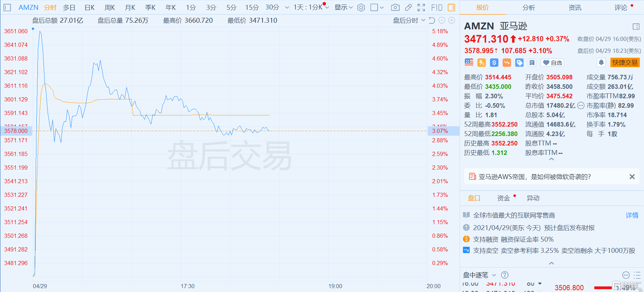Open the 年K yearly chart

(171, 7)
